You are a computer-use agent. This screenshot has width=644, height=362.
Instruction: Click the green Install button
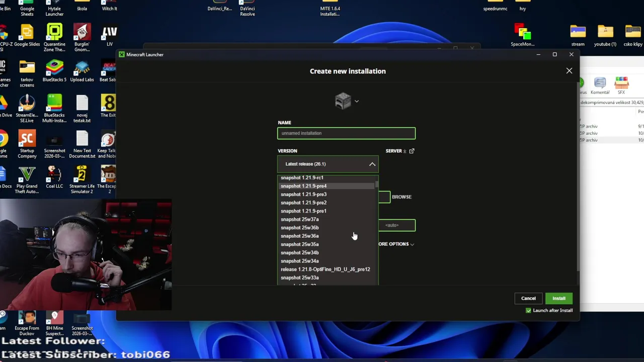[x=558, y=298]
